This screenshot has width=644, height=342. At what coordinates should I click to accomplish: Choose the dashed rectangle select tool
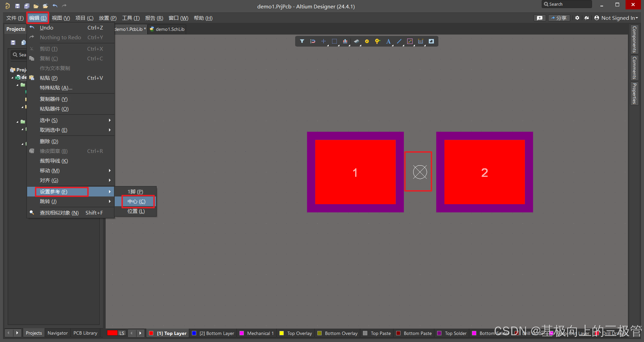(334, 41)
